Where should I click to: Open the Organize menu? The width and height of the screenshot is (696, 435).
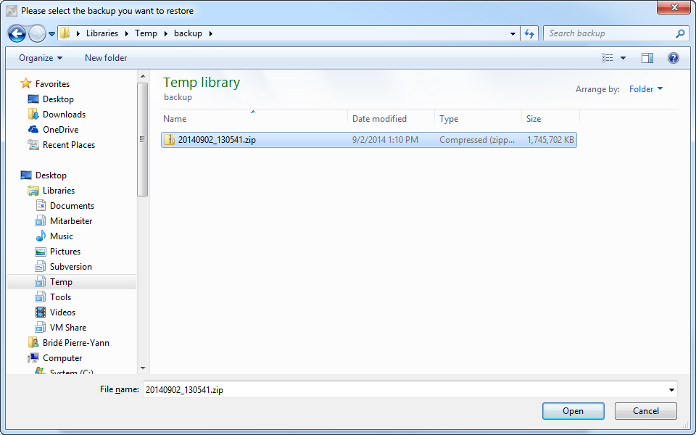point(40,58)
